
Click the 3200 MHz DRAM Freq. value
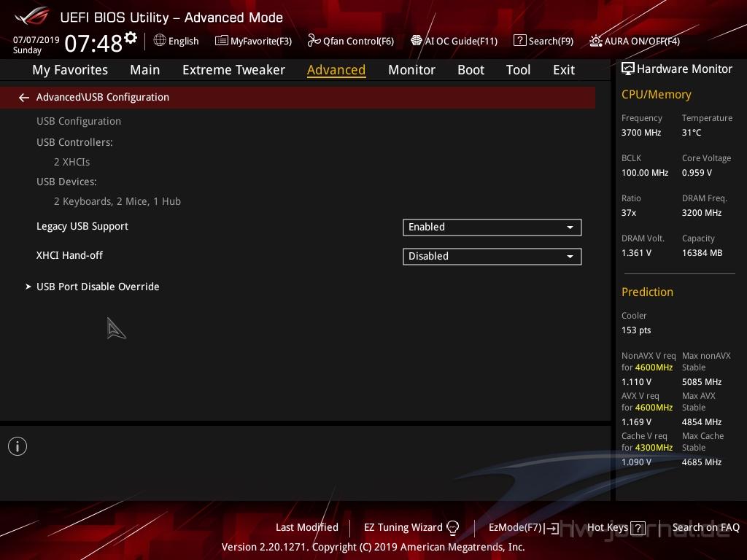[701, 213]
